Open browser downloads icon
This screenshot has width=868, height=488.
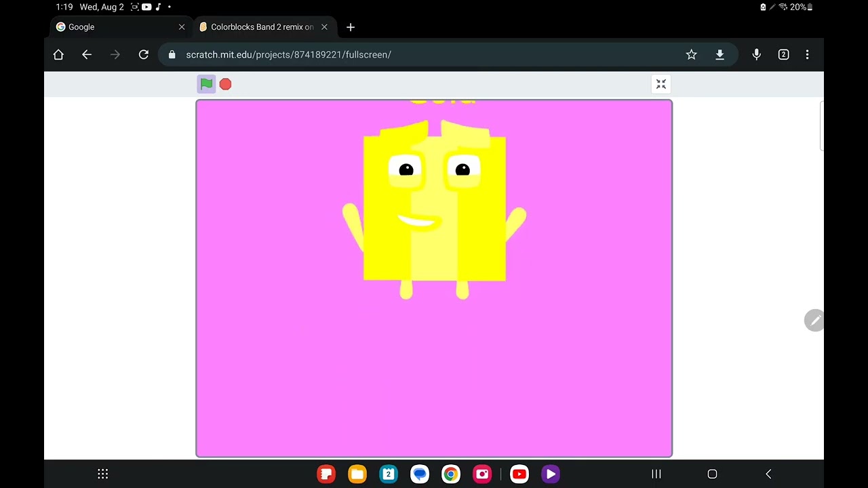[720, 54]
